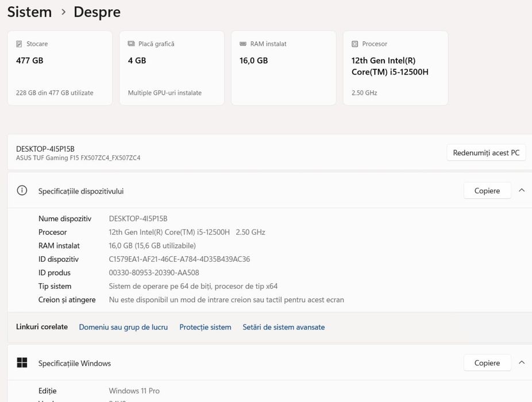
Task: Click the Placă grafică GPU icon
Action: pos(131,44)
